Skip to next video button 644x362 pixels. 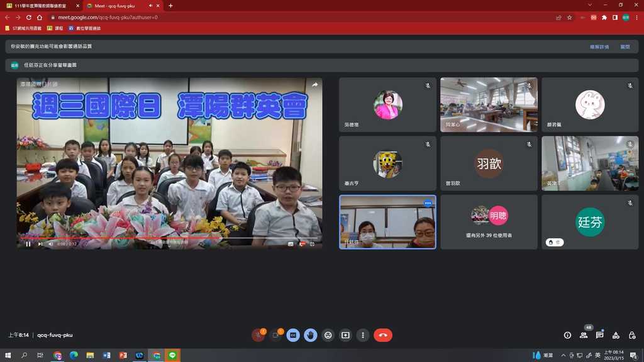click(x=40, y=244)
